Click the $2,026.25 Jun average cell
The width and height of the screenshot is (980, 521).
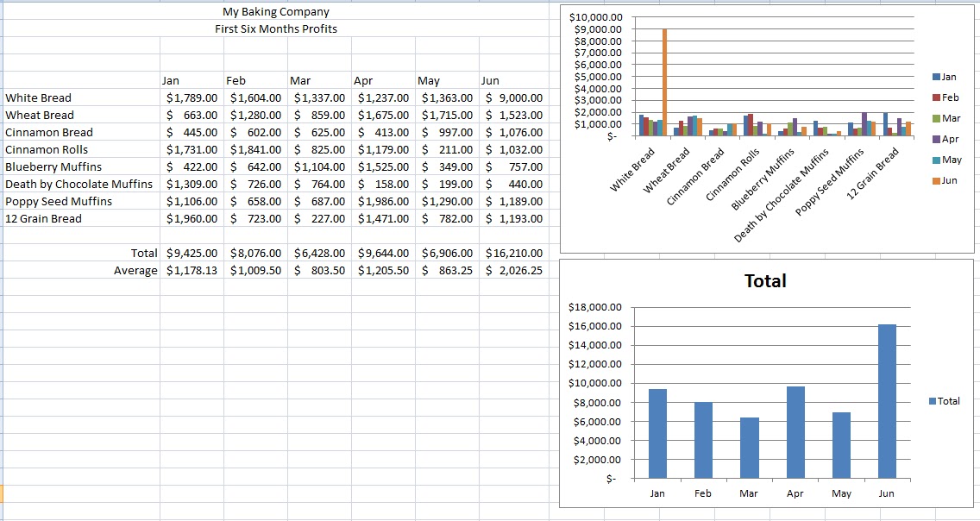point(514,271)
